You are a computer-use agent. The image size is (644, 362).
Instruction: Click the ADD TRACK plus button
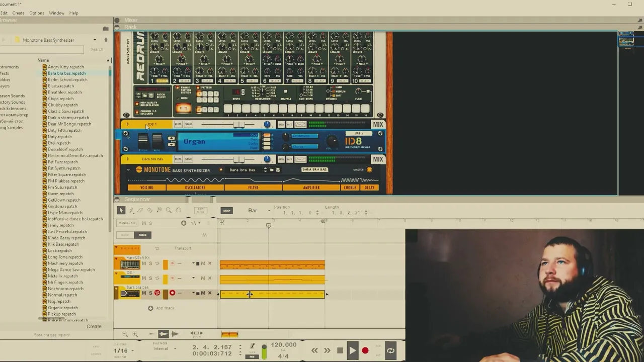(150, 308)
